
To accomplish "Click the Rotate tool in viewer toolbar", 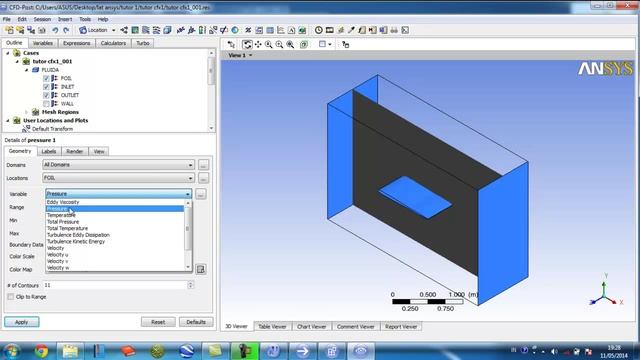I will [x=247, y=44].
